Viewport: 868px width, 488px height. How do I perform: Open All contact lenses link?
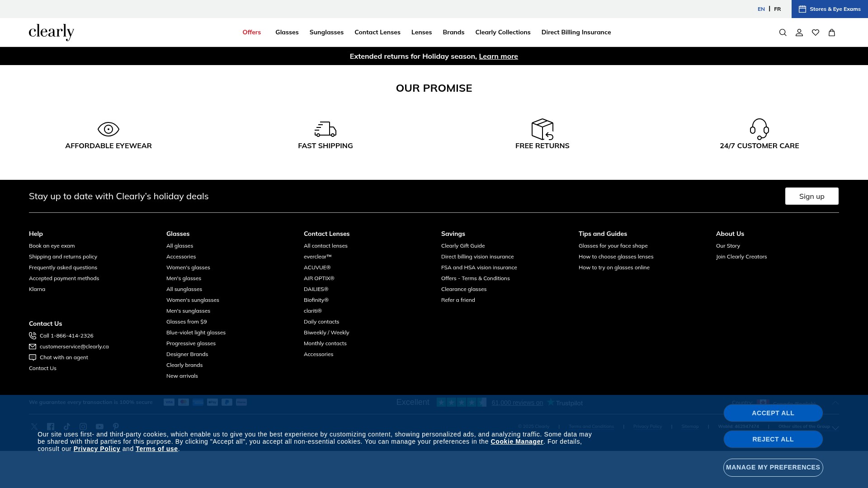point(325,246)
